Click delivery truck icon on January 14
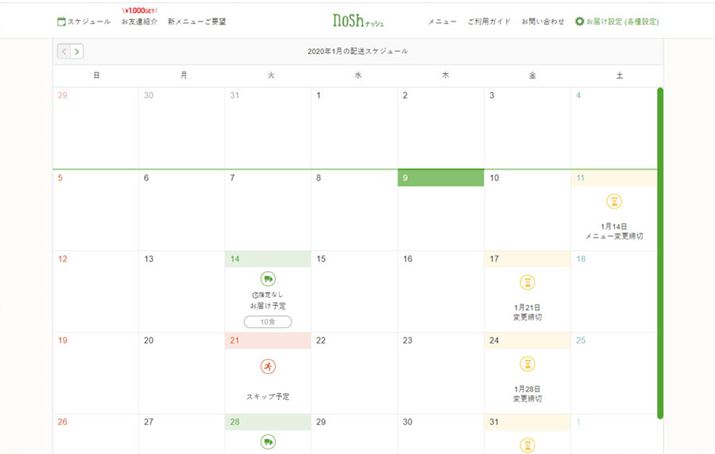This screenshot has height=454, width=715. 268,279
